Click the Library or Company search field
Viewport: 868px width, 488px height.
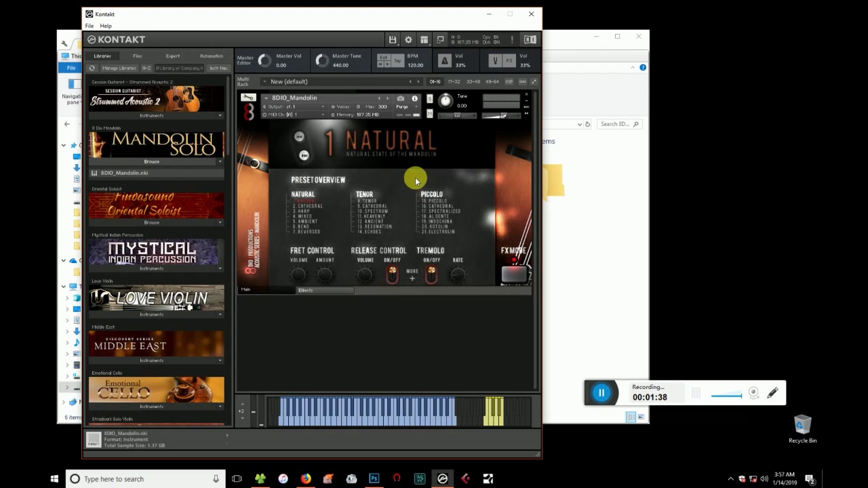coord(179,68)
